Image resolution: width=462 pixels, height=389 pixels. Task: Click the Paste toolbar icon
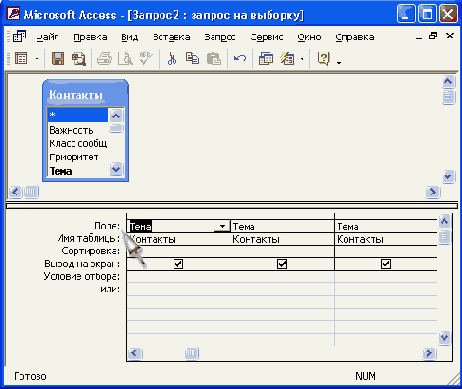(214, 59)
